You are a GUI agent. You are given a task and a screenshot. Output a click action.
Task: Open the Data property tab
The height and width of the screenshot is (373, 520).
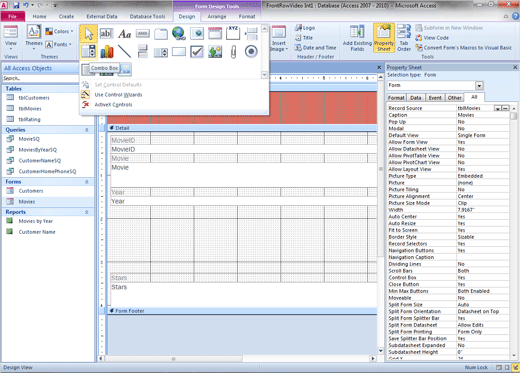pyautogui.click(x=415, y=98)
